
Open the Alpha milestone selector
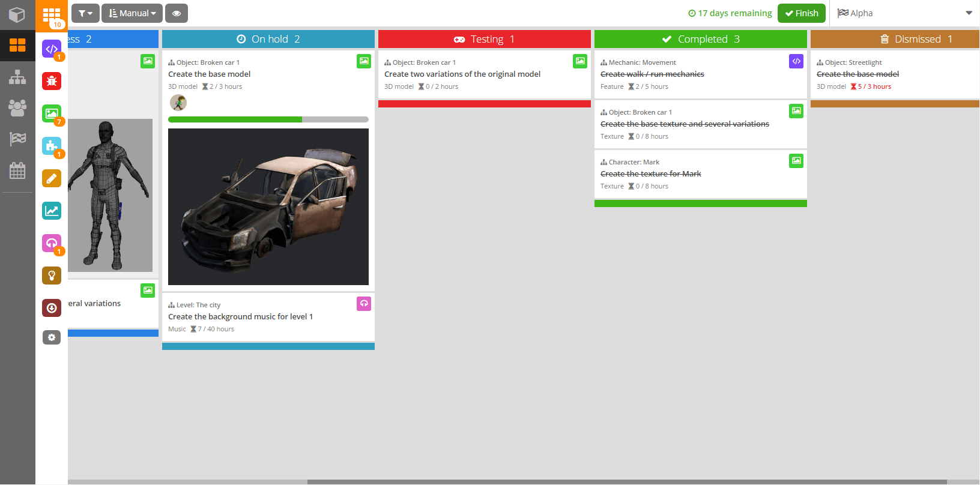click(904, 13)
